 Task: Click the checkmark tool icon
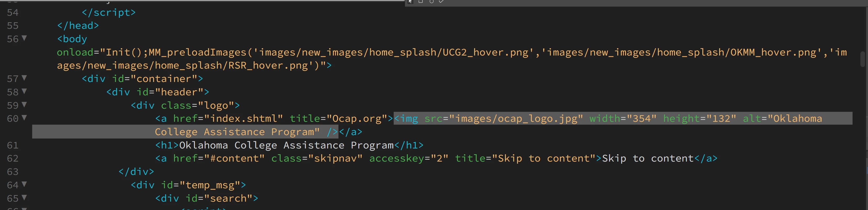pyautogui.click(x=441, y=2)
